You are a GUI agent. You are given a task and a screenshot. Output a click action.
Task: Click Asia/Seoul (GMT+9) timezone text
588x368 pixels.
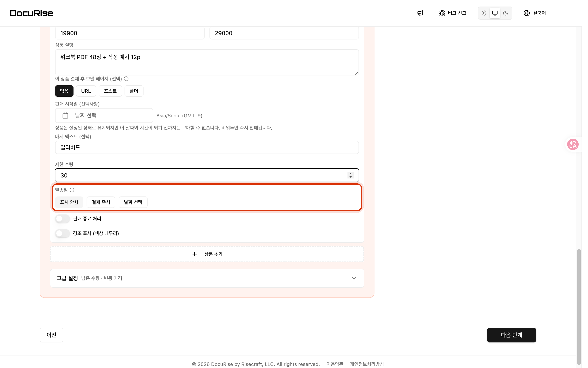[179, 116]
